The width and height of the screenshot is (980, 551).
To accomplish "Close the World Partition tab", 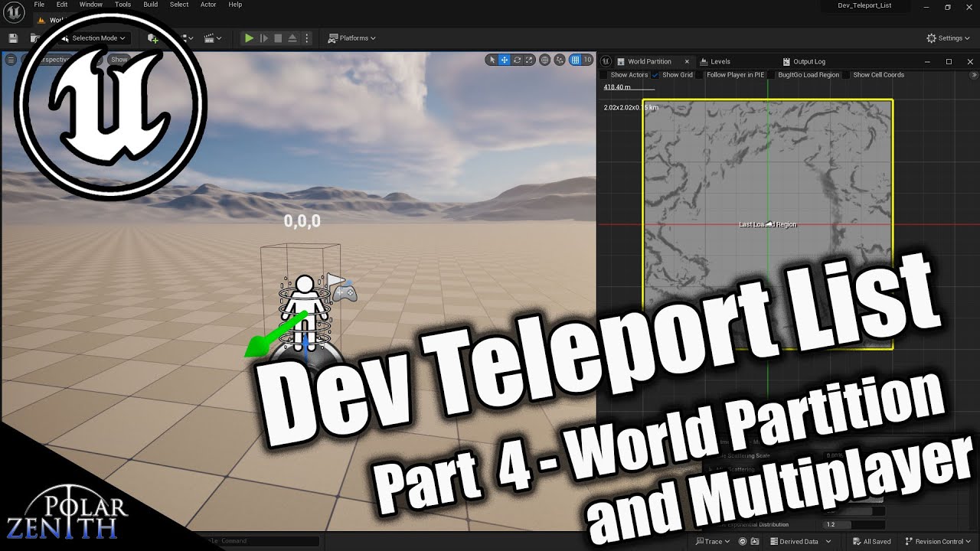I will pyautogui.click(x=687, y=61).
